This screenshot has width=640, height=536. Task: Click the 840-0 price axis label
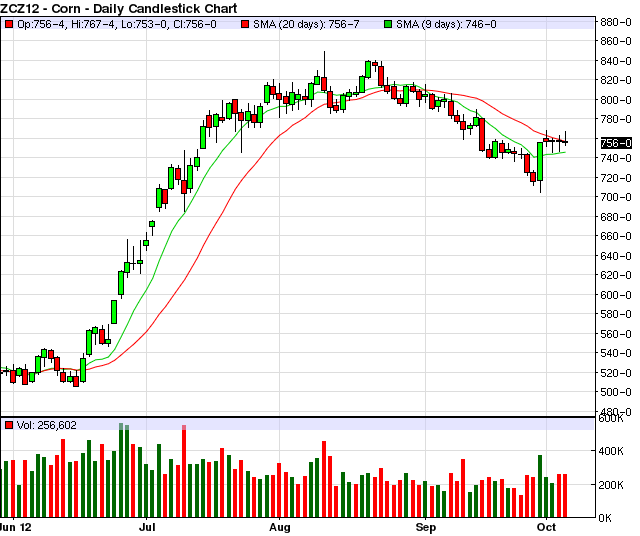(x=616, y=61)
